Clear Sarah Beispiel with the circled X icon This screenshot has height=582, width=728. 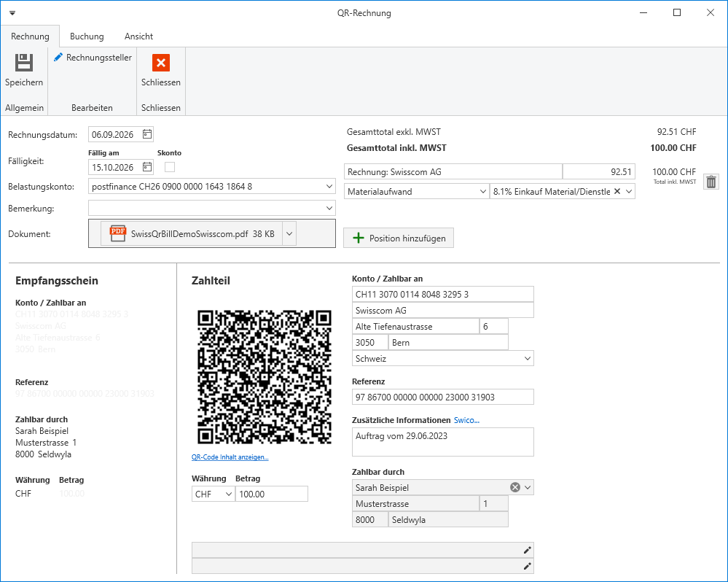point(515,487)
